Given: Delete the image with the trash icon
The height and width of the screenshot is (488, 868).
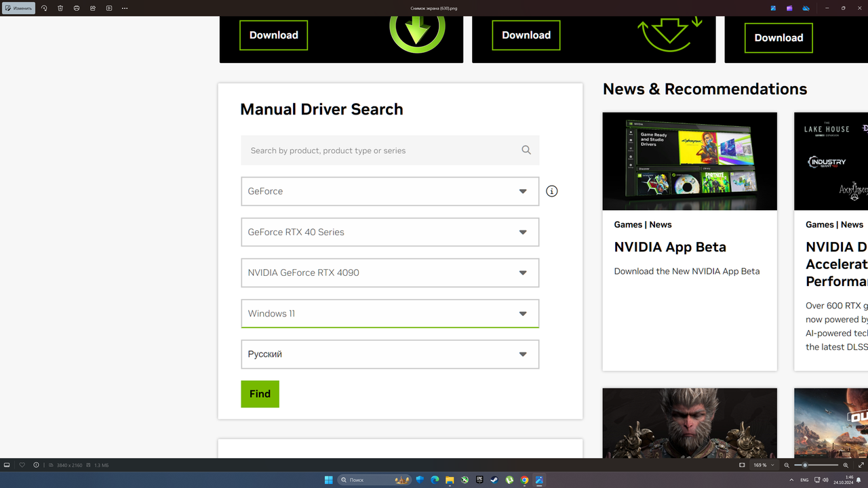Looking at the screenshot, I should (x=60, y=8).
